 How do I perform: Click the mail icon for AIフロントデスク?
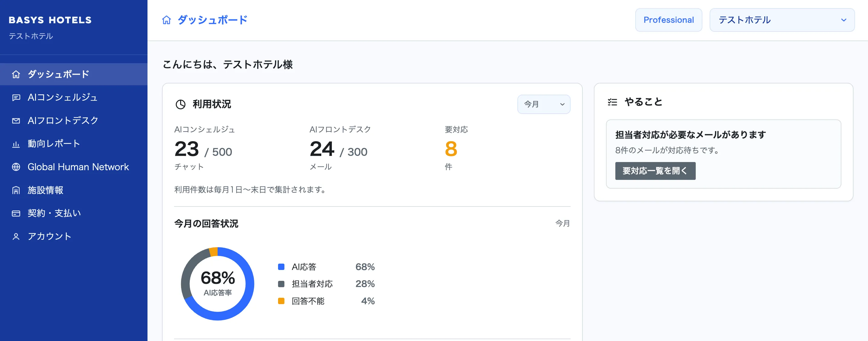[16, 121]
